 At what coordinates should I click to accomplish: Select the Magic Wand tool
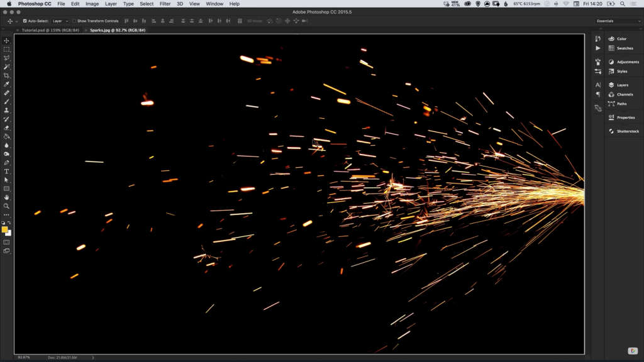6,67
